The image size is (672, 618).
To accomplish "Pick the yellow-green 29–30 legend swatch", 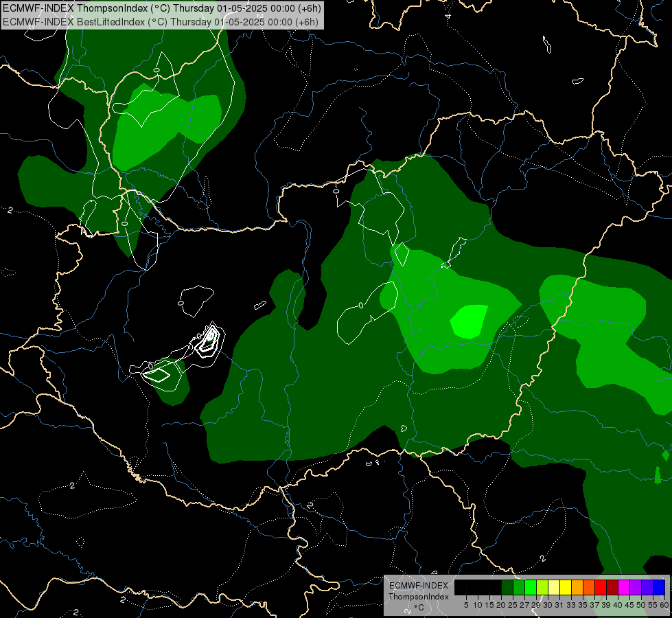I will [542, 587].
